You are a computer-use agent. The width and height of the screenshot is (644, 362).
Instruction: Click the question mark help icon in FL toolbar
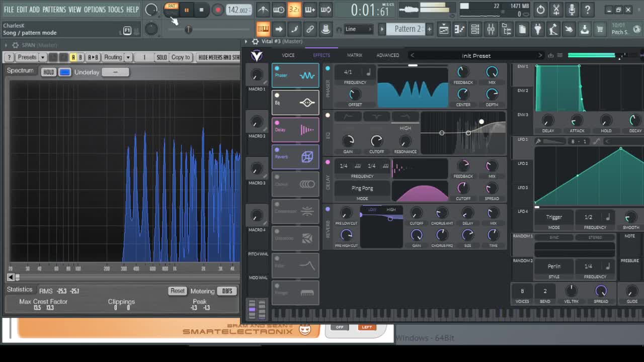point(588,10)
